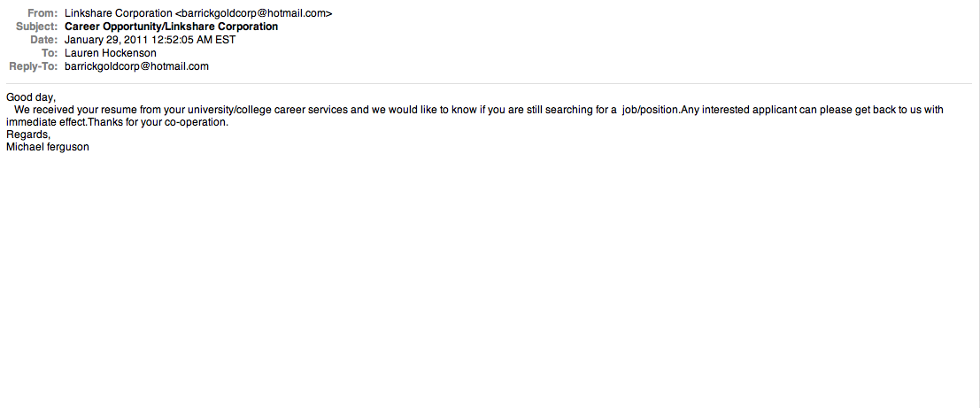This screenshot has width=980, height=408.
Task: Click the Reply-To email address
Action: click(137, 65)
